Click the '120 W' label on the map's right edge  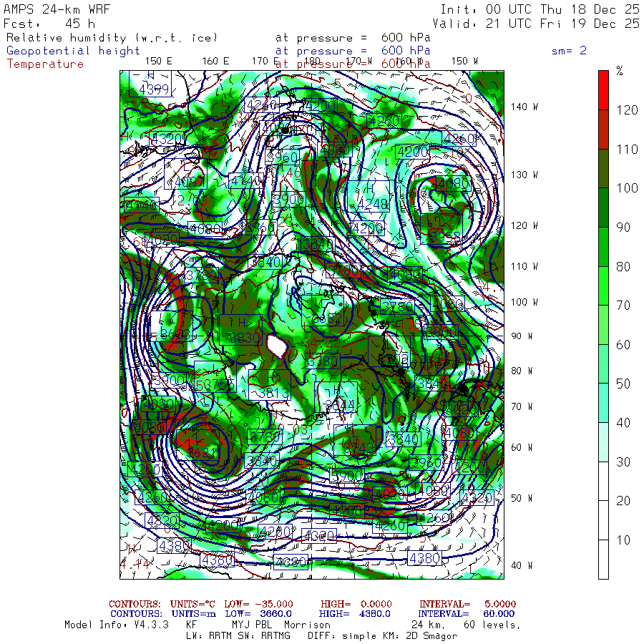(525, 225)
